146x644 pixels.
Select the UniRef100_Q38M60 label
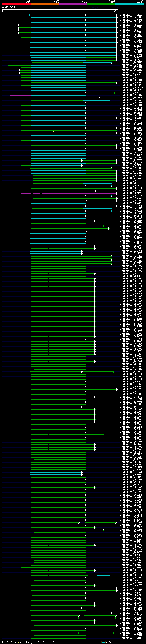tap(131, 170)
